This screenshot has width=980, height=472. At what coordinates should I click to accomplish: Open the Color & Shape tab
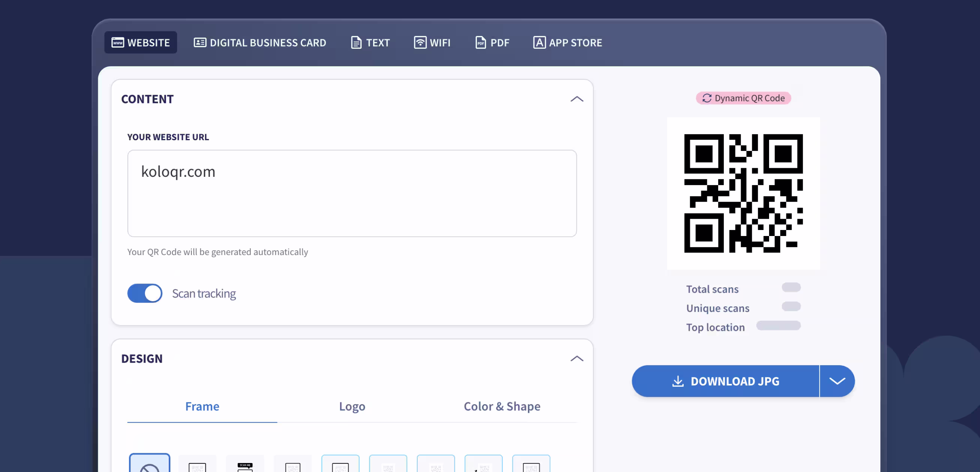(x=502, y=406)
